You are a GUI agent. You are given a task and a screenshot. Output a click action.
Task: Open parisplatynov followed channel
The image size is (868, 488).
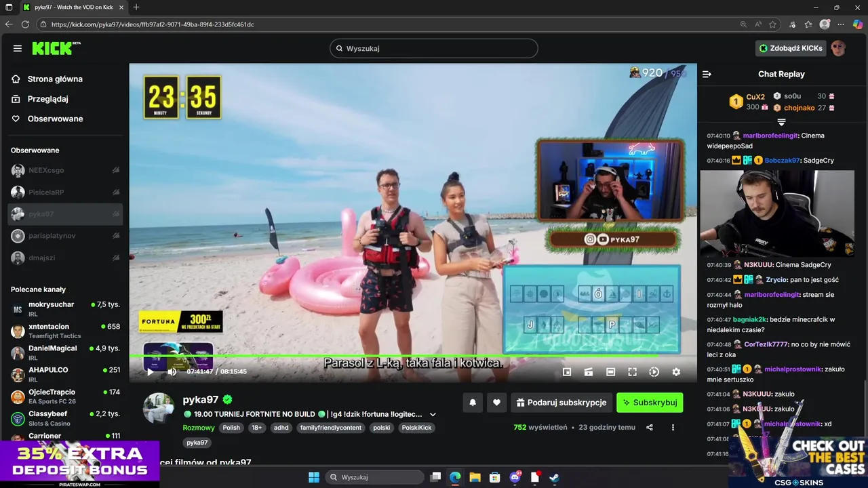pos(65,236)
